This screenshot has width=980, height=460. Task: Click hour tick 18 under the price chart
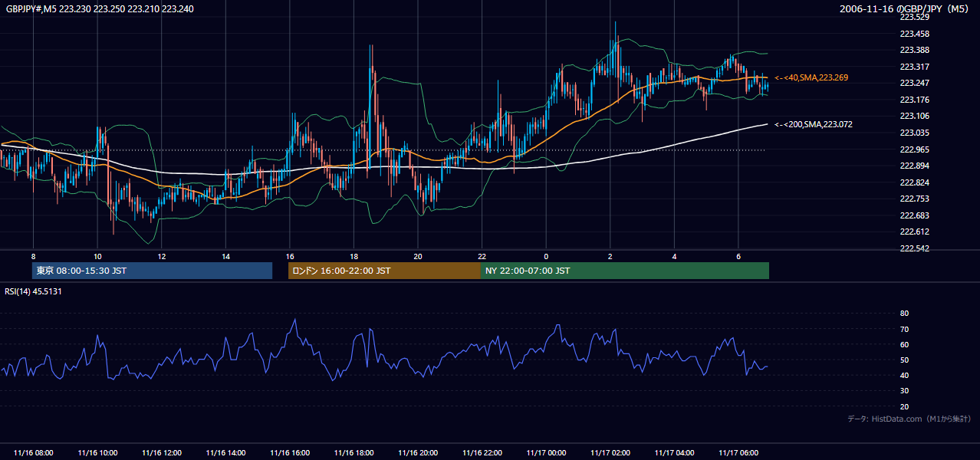[x=354, y=255]
